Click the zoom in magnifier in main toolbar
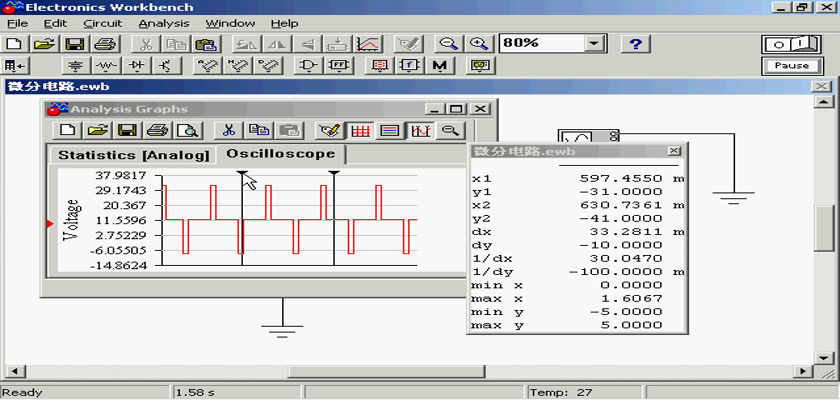Viewport: 840px width, 400px height. [x=478, y=44]
